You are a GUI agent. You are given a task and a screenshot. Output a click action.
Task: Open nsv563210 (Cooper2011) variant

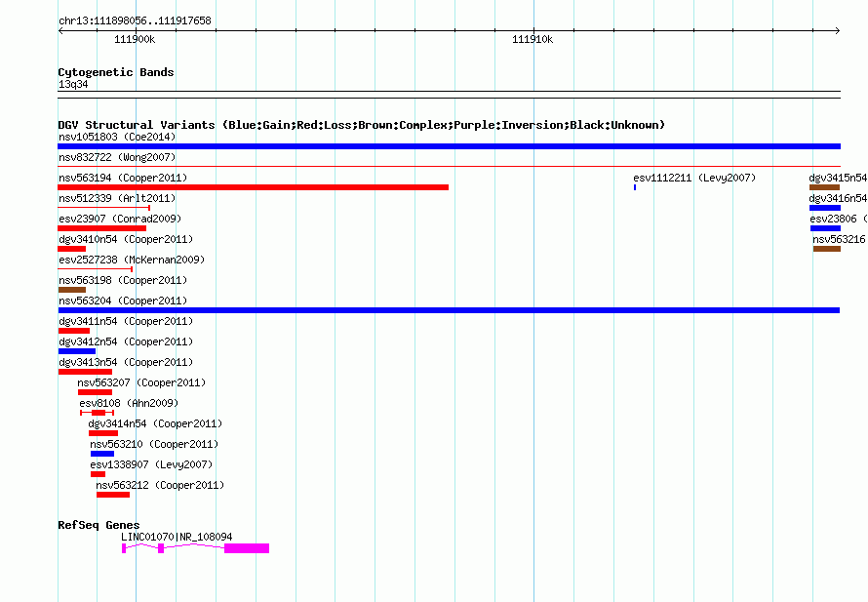click(154, 444)
